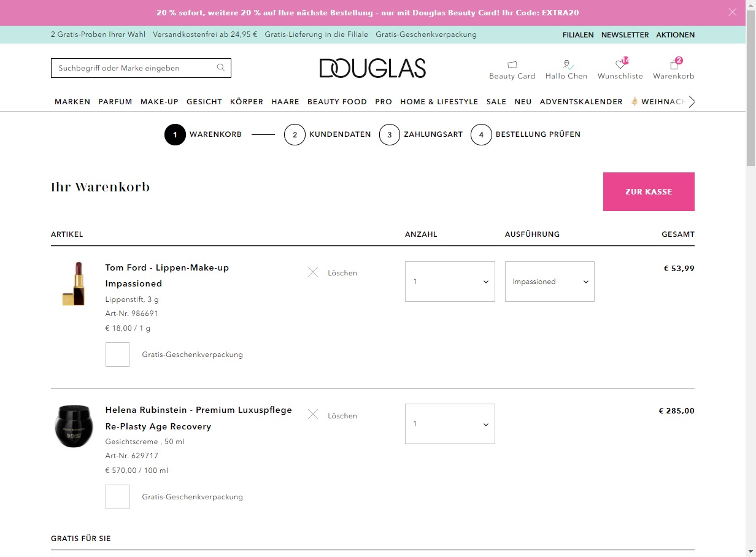Open the Warenkorb bag icon

[x=674, y=64]
